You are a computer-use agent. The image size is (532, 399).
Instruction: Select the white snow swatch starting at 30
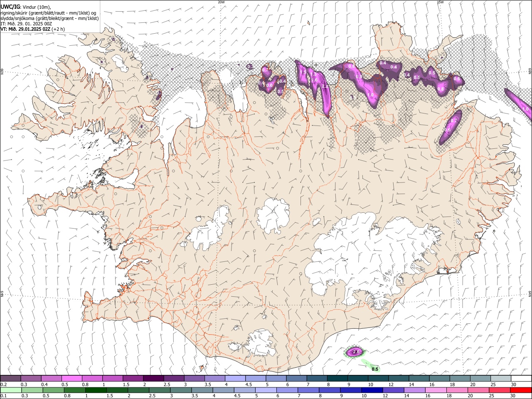click(521, 379)
